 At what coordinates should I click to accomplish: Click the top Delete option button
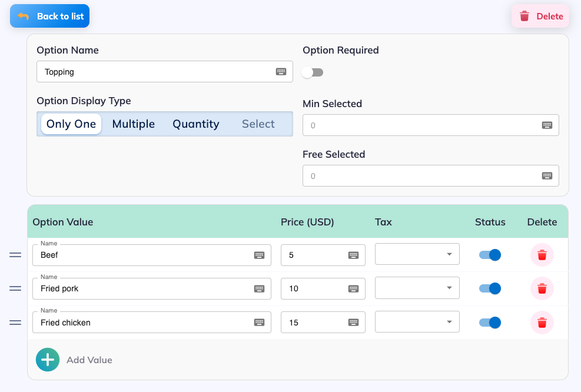tap(540, 16)
